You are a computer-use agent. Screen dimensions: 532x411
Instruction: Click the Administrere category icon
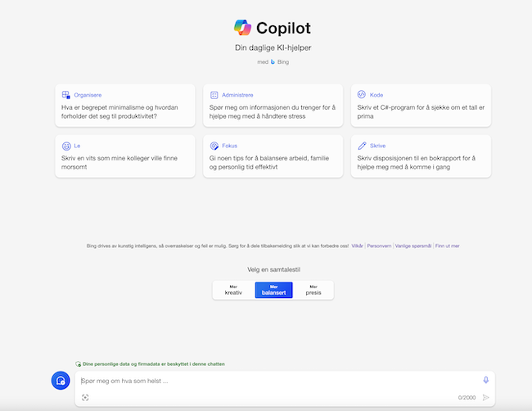click(214, 95)
